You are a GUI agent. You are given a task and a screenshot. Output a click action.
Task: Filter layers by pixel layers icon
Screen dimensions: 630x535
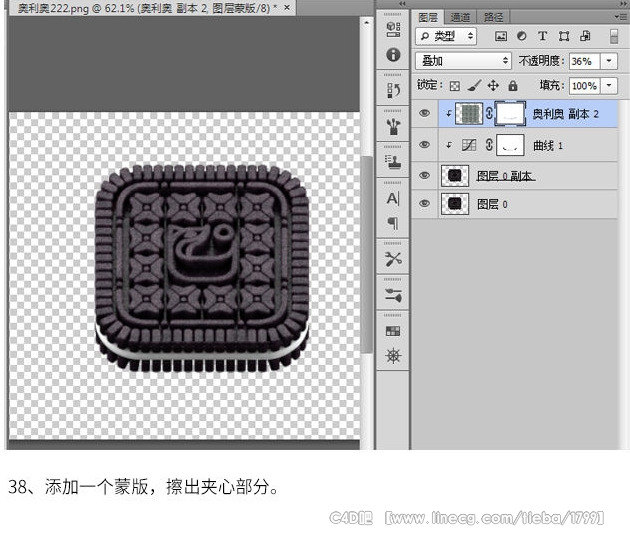pyautogui.click(x=501, y=37)
